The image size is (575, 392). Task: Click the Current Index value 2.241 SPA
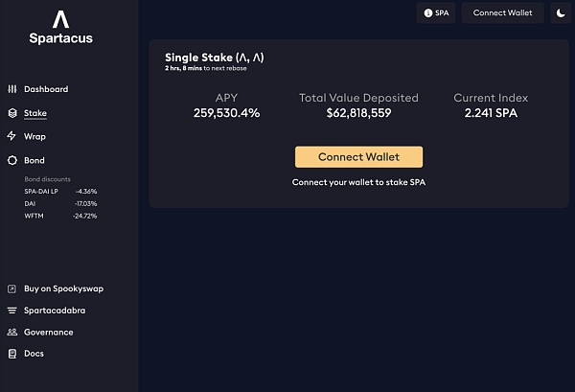491,113
